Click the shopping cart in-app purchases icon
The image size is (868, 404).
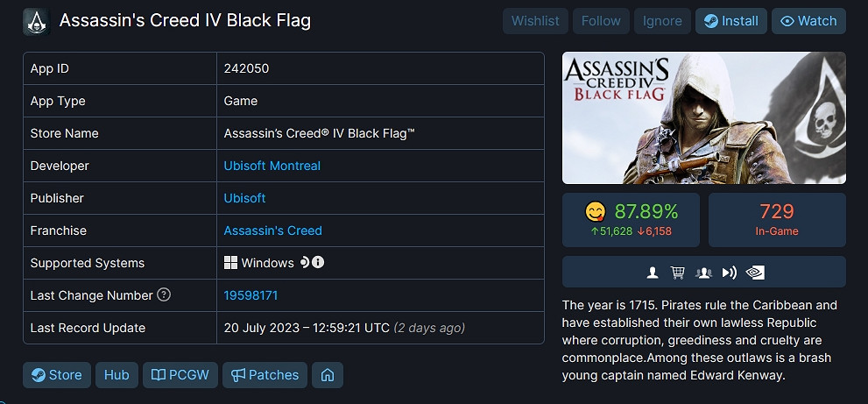point(677,273)
